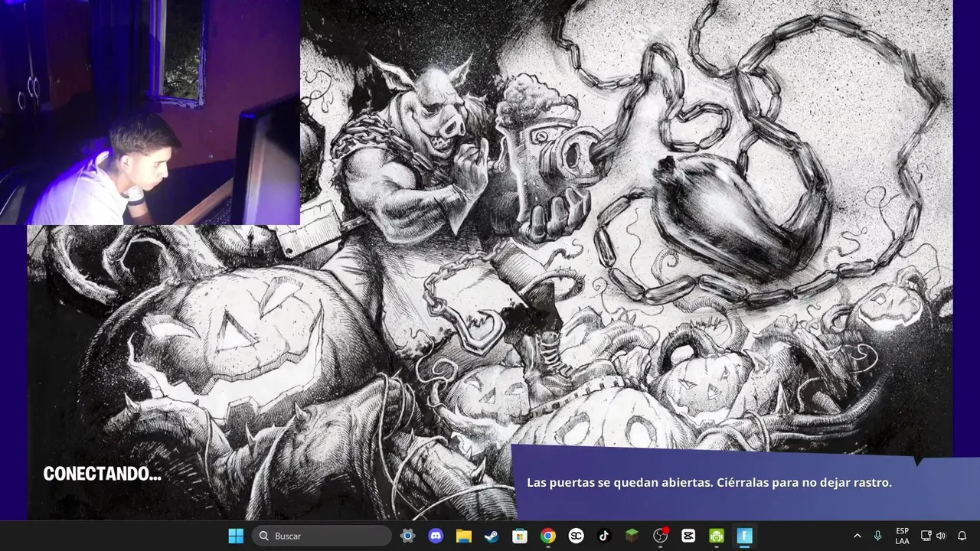Click the webcam overlay feed
Image resolution: width=980 pixels, height=551 pixels.
coord(149,112)
